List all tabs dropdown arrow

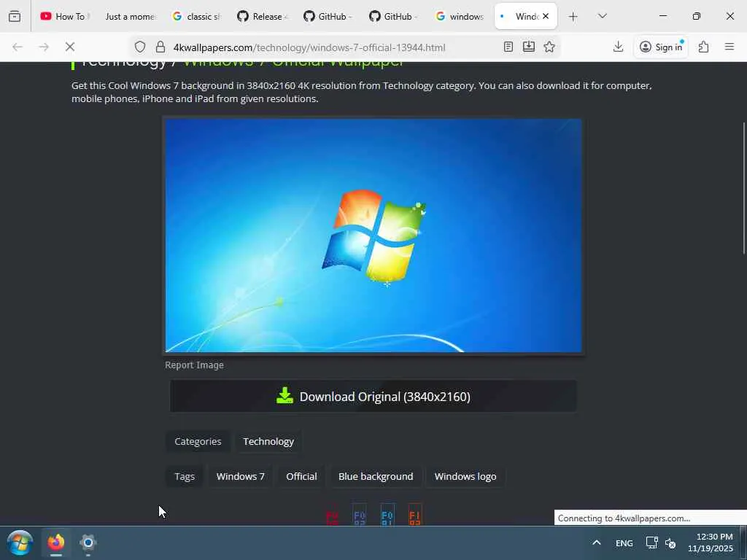click(x=602, y=16)
